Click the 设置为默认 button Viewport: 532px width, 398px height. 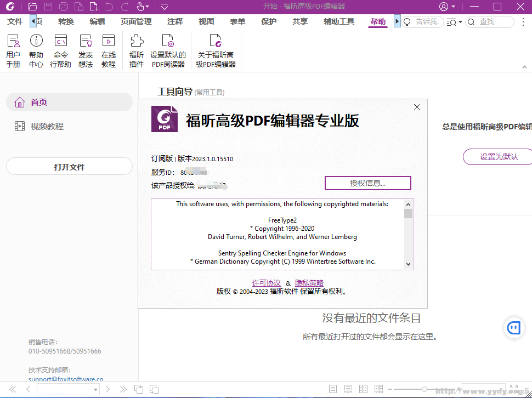498,157
